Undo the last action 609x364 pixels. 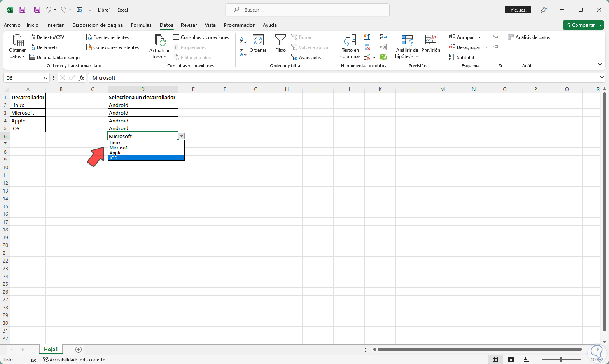48,10
